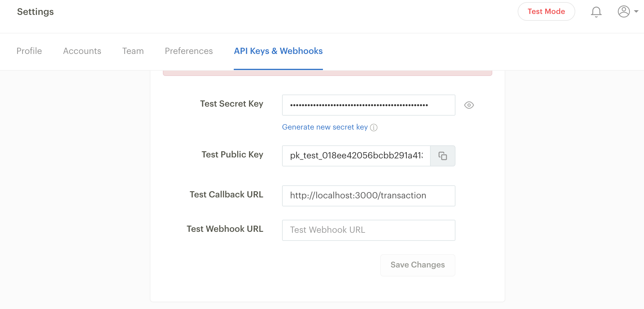Click the Test Public Key input field
This screenshot has height=309, width=644.
click(x=356, y=156)
